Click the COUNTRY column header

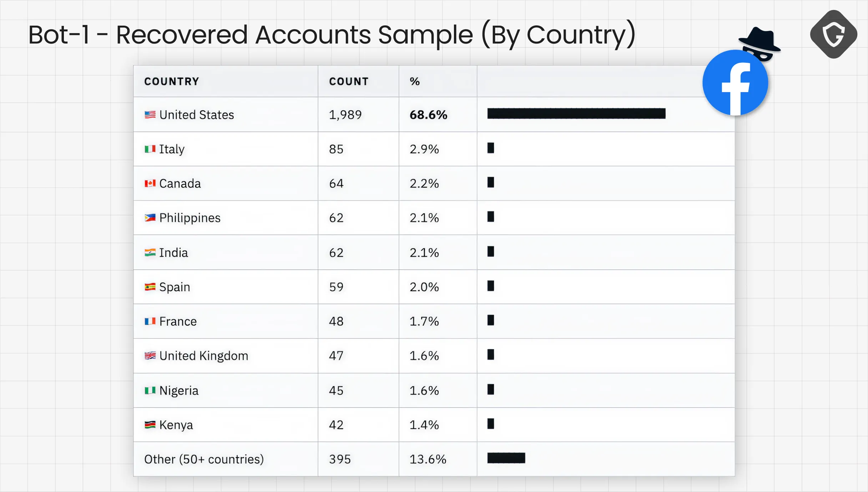[x=172, y=81]
